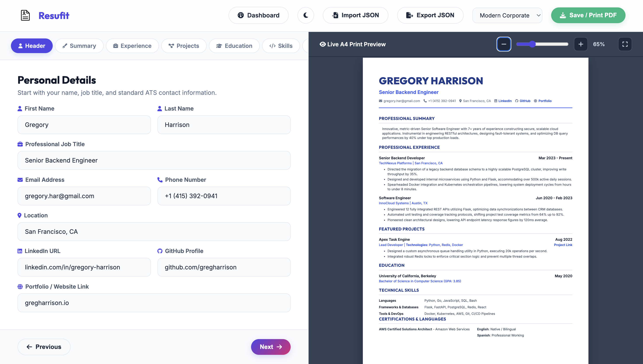Switch to the Skills tab

[281, 46]
